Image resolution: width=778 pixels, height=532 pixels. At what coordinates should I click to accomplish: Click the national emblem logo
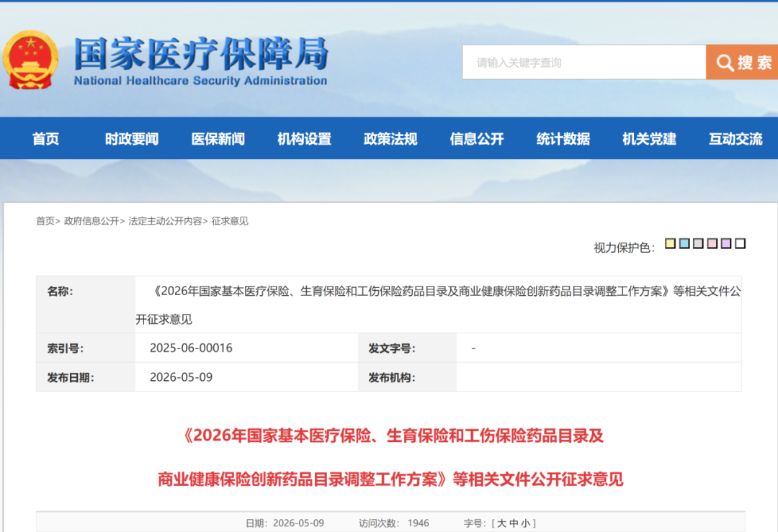coord(30,60)
